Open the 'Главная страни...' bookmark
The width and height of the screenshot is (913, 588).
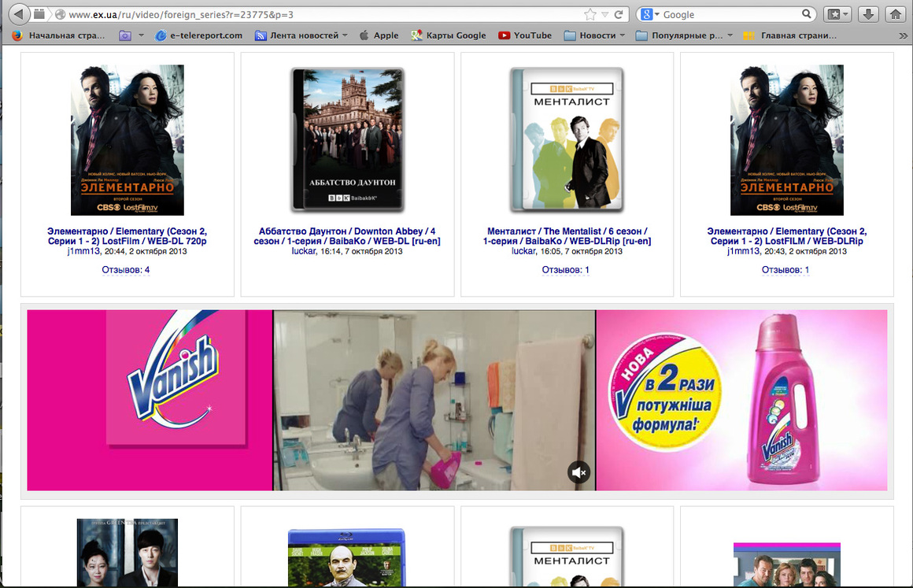(x=790, y=35)
